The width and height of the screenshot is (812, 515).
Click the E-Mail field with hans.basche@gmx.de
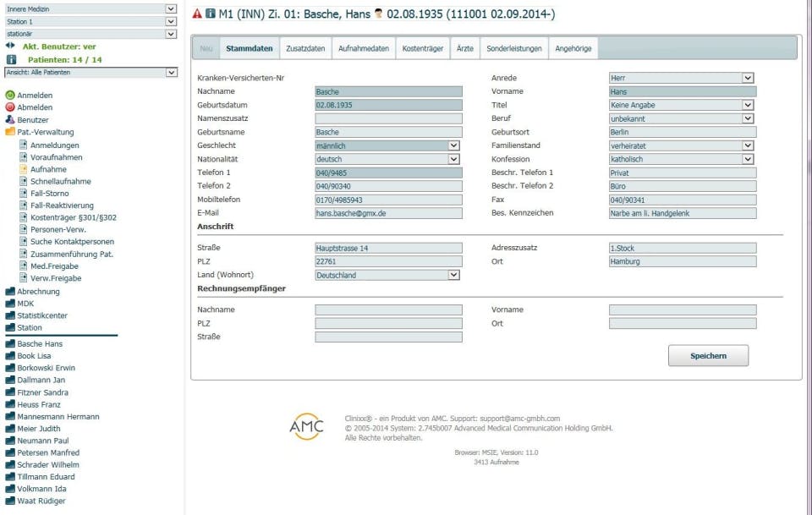coord(388,213)
